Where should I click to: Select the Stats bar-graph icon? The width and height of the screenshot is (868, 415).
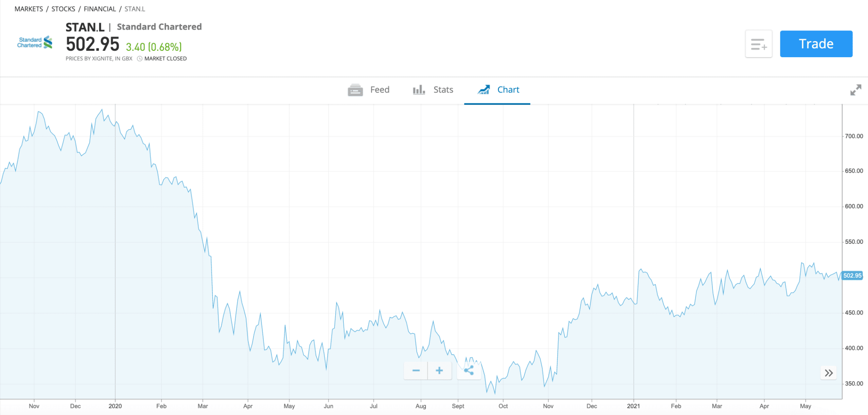click(x=419, y=90)
